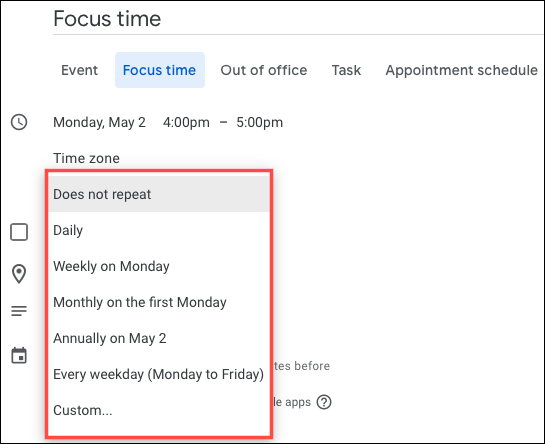
Task: Open the help question mark icon
Action: click(324, 402)
